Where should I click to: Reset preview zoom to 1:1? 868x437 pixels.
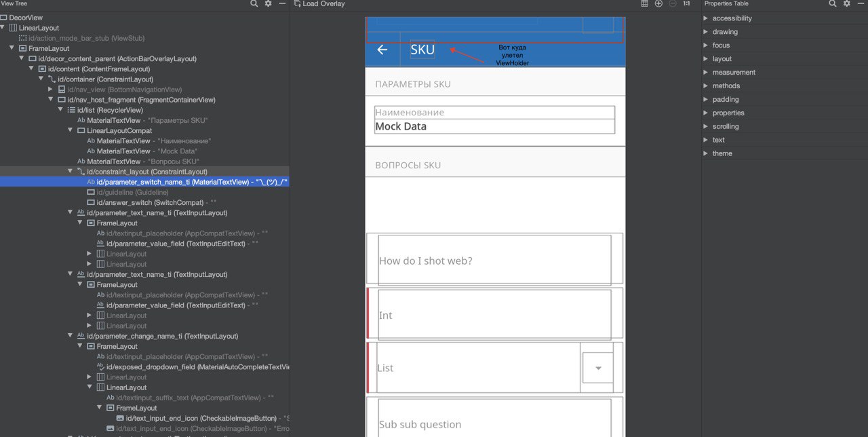(686, 3)
